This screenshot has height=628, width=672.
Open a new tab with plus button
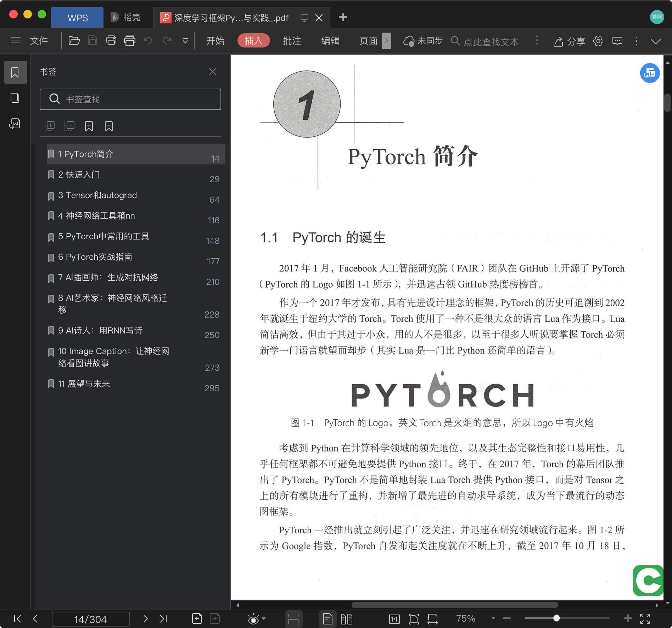(343, 17)
